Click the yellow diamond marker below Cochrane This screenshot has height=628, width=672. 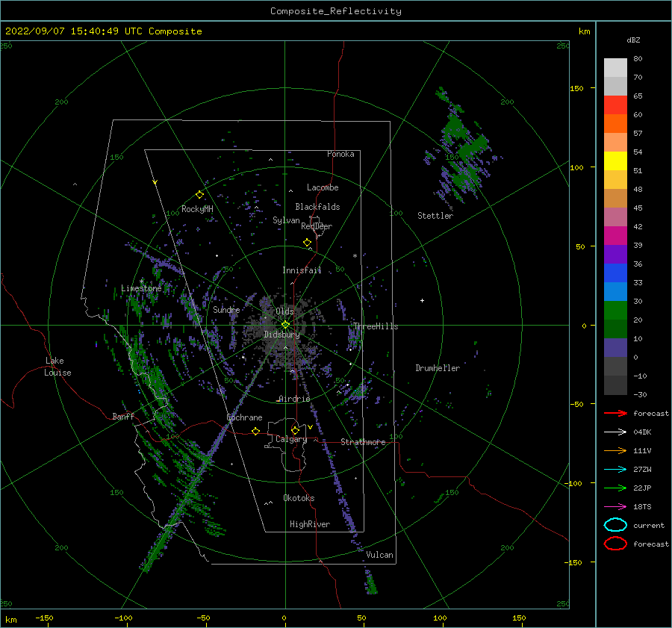tap(256, 431)
